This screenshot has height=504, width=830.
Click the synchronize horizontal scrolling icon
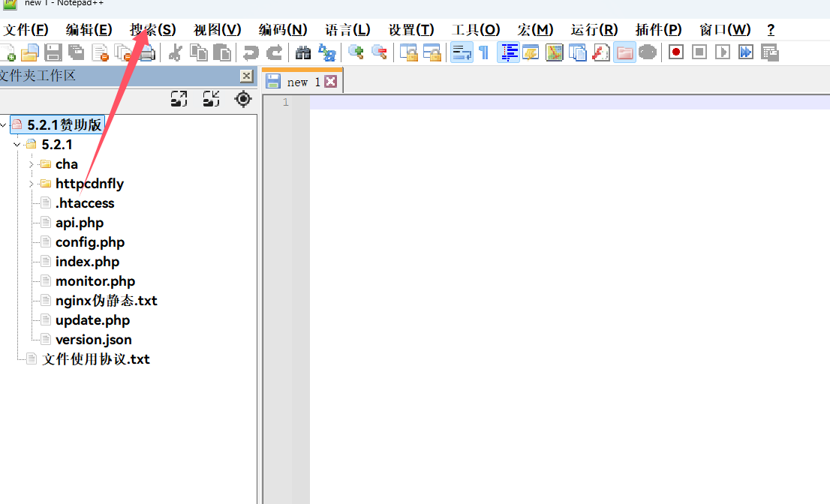click(x=432, y=52)
